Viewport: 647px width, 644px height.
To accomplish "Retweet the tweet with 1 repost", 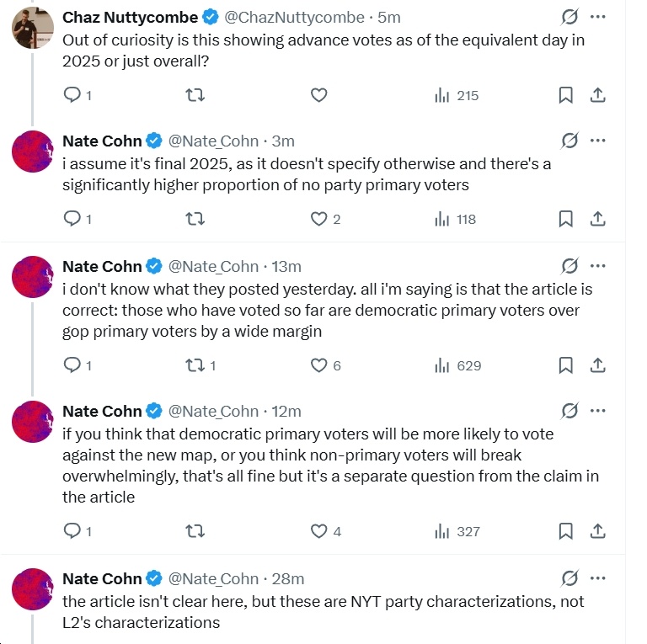I will point(199,365).
